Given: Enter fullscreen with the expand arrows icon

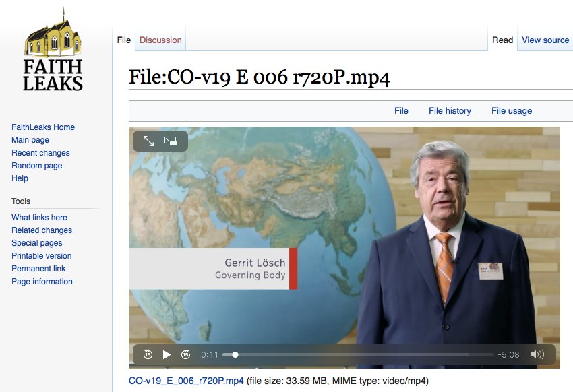Looking at the screenshot, I should (x=149, y=141).
